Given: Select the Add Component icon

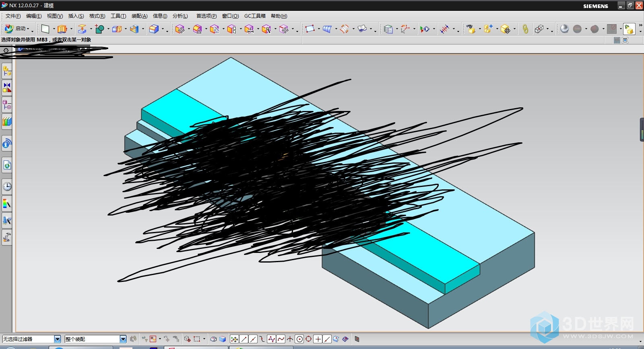Looking at the screenshot, I should tap(488, 29).
